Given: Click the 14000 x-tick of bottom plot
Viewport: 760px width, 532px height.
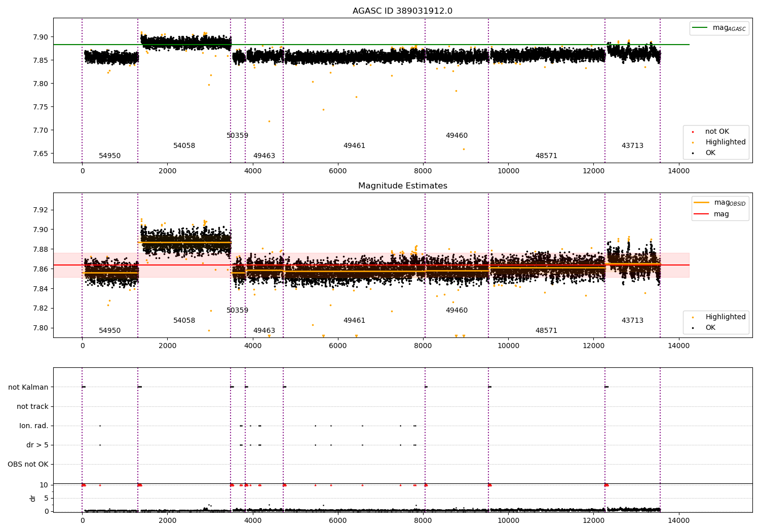Looking at the screenshot, I should click(x=679, y=520).
